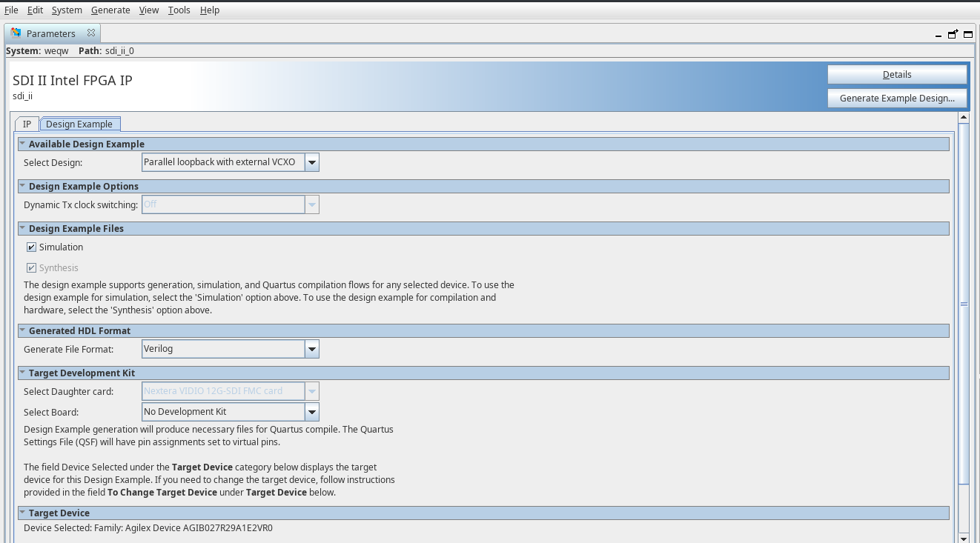
Task: Open Dynamic Tx clock switching dropdown
Action: pos(312,204)
